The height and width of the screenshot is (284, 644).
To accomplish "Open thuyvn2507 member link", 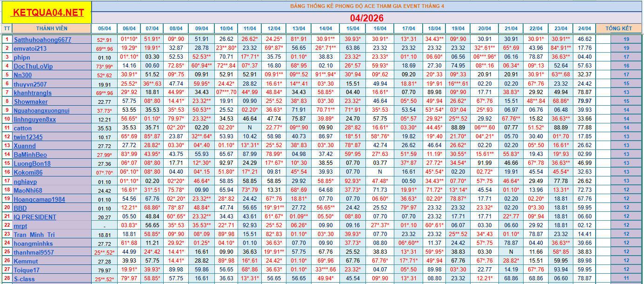I will click(x=31, y=84).
